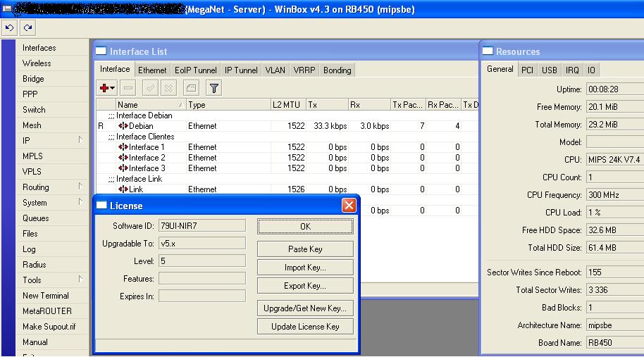Screen dimensions: 644x357
Task: Sort by the L2 MTU column header
Action: click(288, 105)
